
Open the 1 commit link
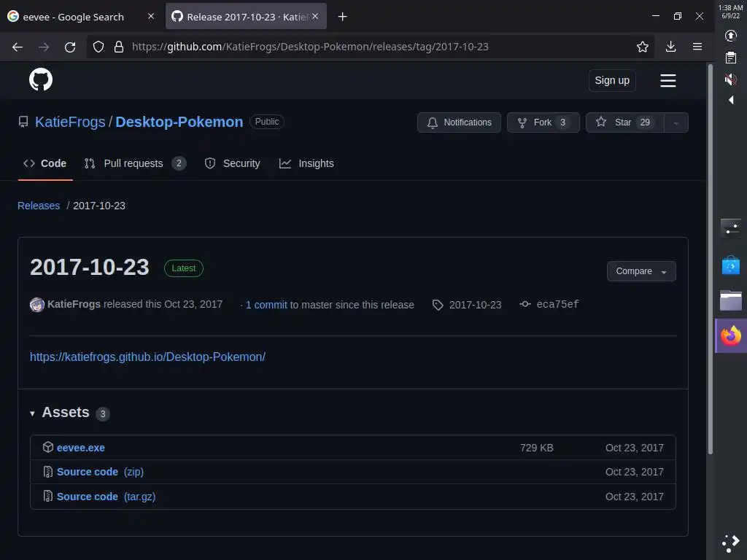[x=266, y=305]
